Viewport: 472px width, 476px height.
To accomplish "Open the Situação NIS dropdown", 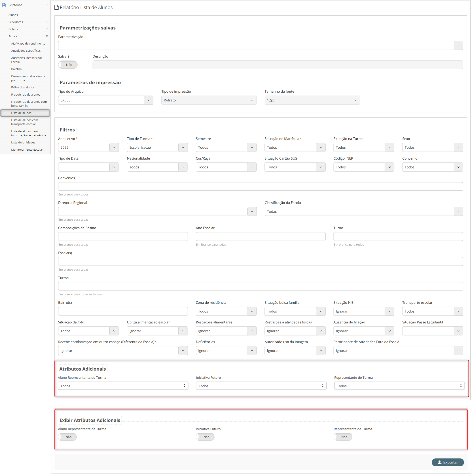I will click(x=364, y=311).
